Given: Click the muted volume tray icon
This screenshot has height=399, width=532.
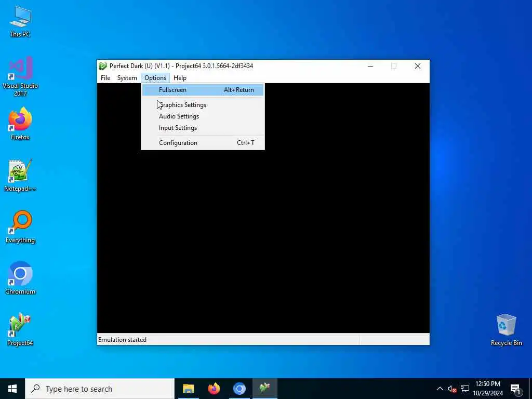Looking at the screenshot, I should (x=452, y=389).
